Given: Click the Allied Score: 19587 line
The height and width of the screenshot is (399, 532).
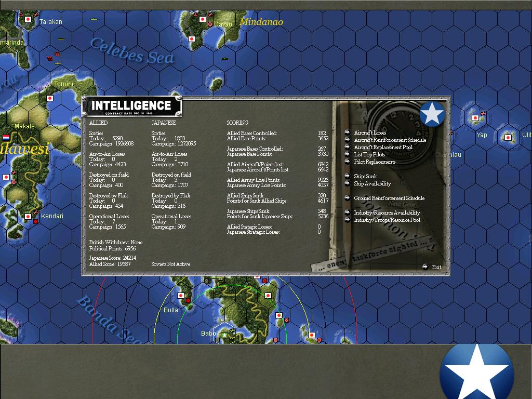Looking at the screenshot, I should coord(110,264).
